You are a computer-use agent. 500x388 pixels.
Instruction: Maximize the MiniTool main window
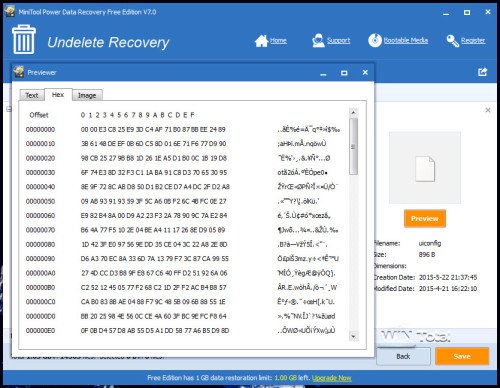pos(467,12)
